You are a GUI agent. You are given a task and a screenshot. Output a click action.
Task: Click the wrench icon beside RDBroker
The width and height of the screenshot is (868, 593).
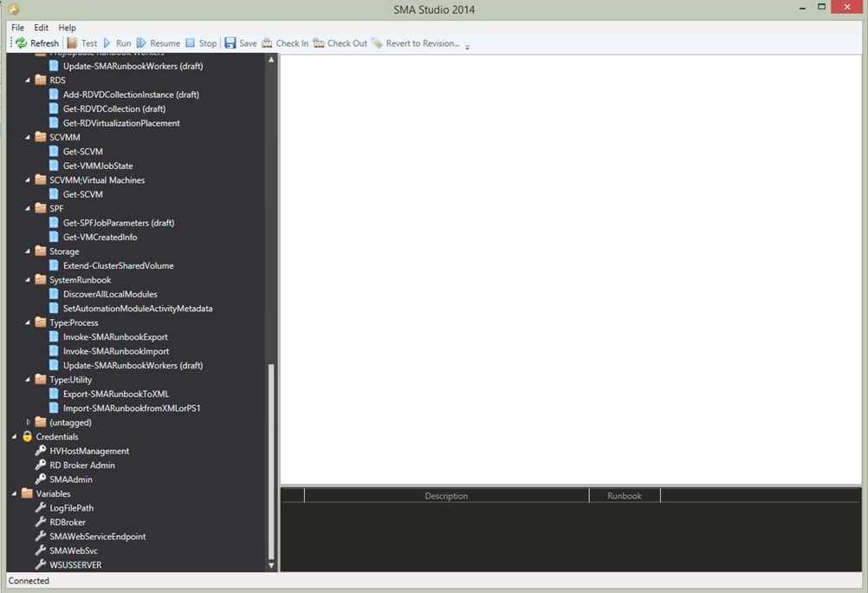(41, 522)
